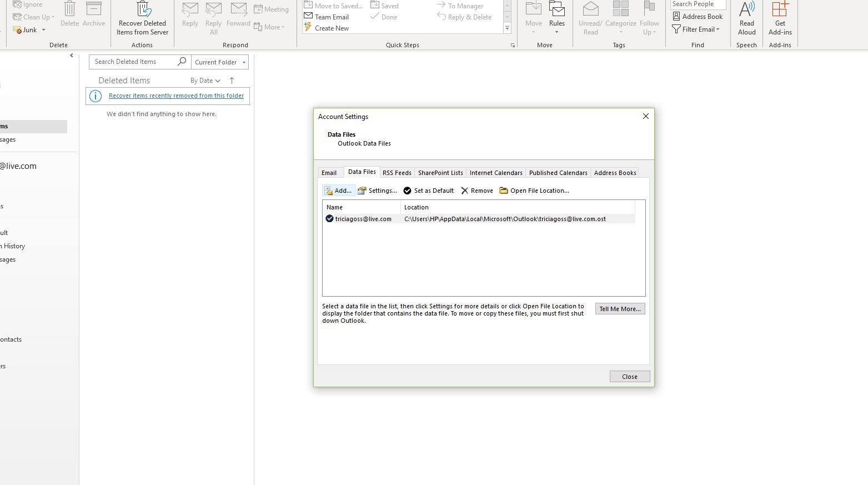This screenshot has height=485, width=868.
Task: Click Remove data file
Action: pyautogui.click(x=477, y=191)
